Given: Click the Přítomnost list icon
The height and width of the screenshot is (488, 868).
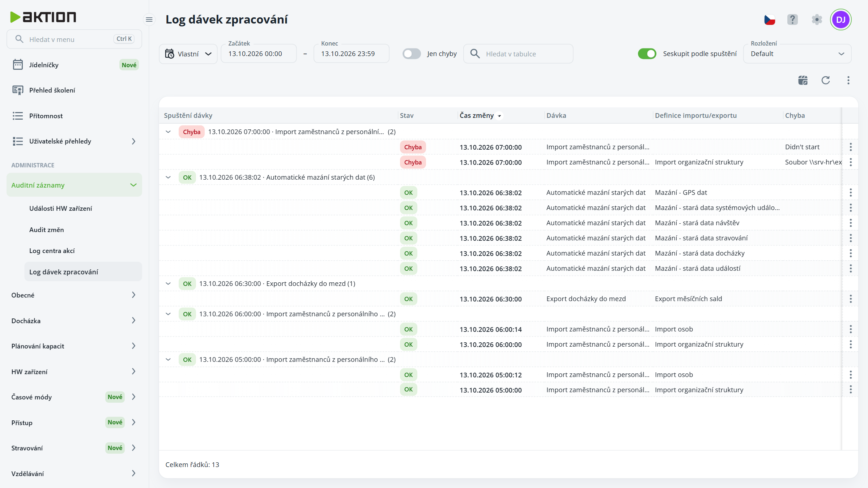Looking at the screenshot, I should [18, 116].
